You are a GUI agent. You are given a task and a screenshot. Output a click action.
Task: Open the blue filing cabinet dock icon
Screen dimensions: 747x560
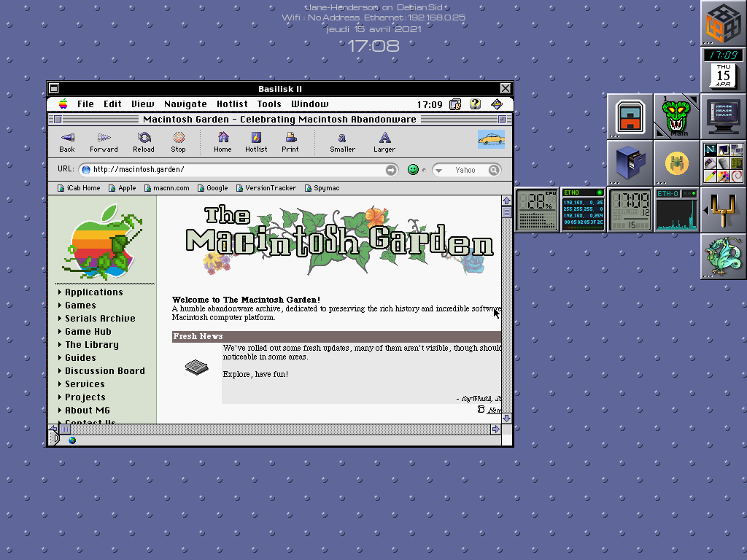click(x=630, y=163)
